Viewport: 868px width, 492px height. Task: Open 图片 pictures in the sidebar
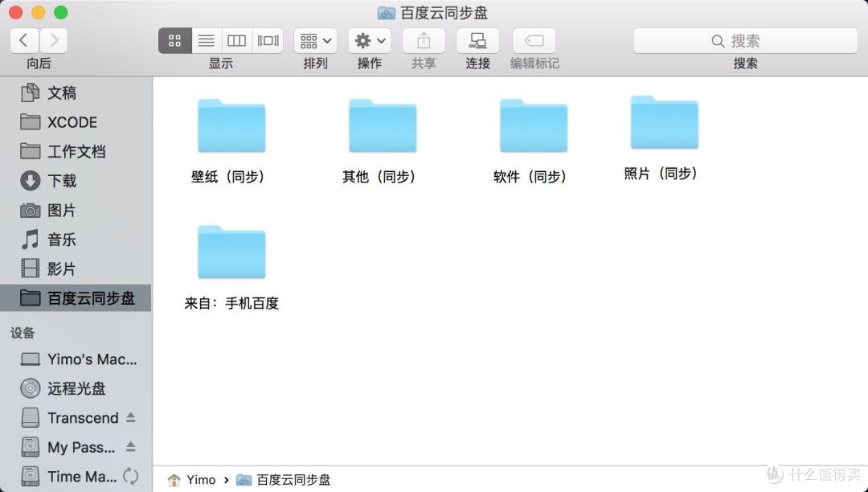tap(76, 210)
